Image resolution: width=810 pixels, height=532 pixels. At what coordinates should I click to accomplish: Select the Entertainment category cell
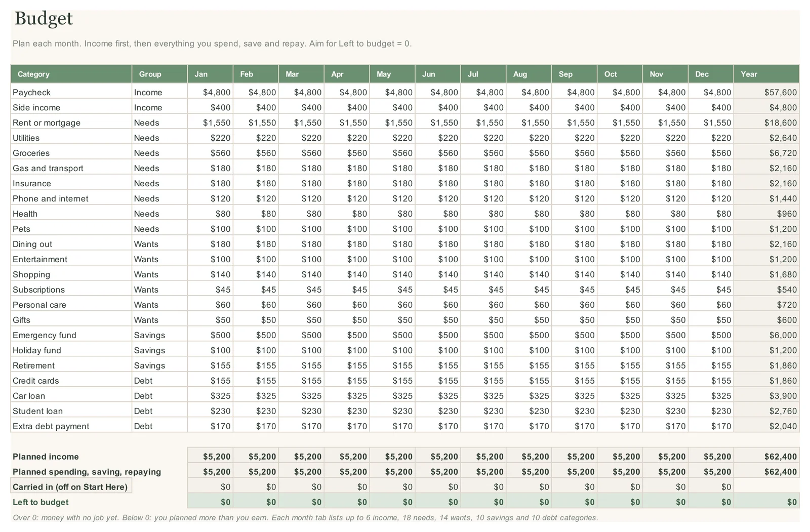pos(71,259)
